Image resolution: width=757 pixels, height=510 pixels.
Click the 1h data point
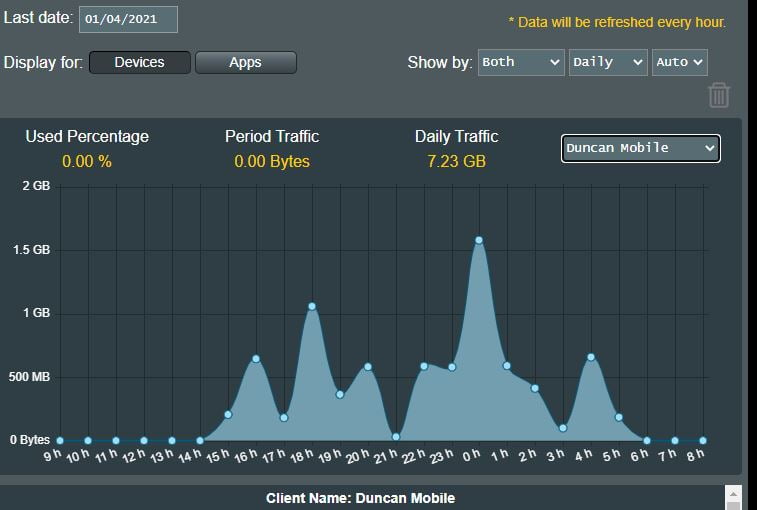507,366
